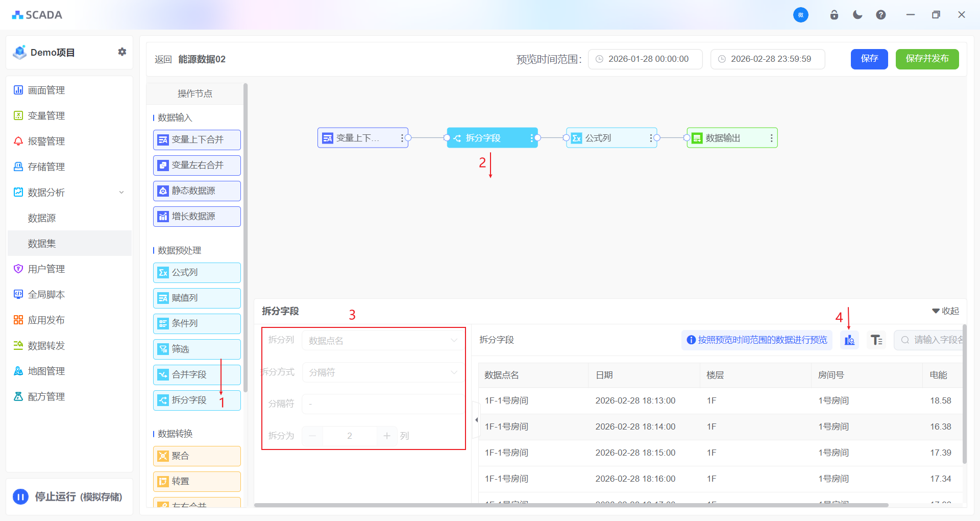
Task: Click the green 保存并发布 button
Action: click(x=927, y=59)
